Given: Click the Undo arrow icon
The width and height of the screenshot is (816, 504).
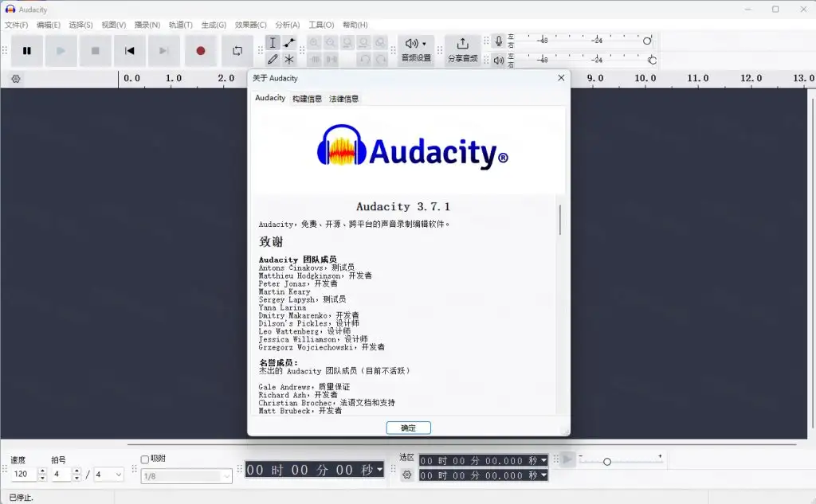Looking at the screenshot, I should click(364, 59).
